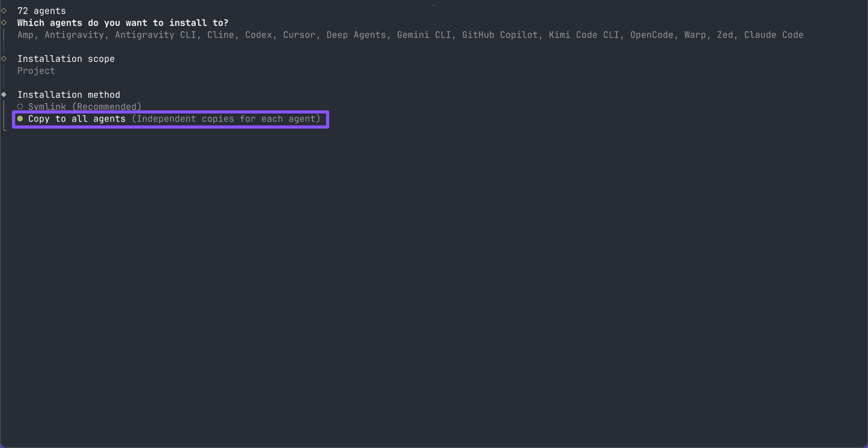Click the Gemini CLI agent name
The width and height of the screenshot is (868, 448).
click(x=424, y=35)
